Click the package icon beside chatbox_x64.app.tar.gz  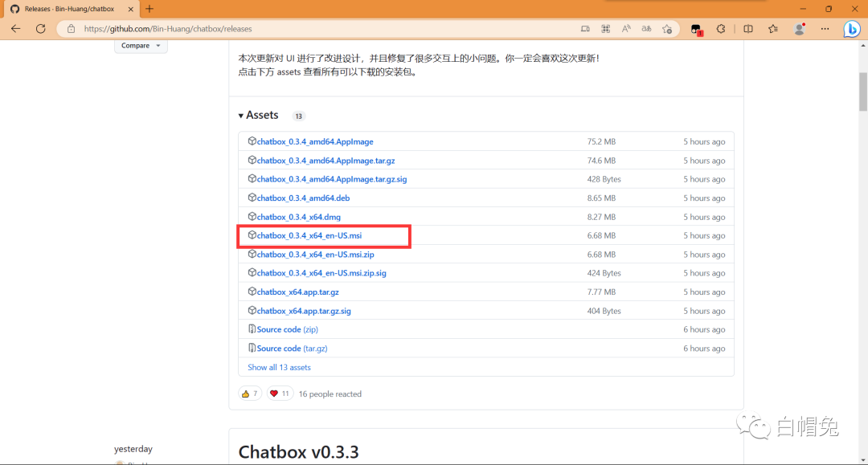(x=252, y=292)
